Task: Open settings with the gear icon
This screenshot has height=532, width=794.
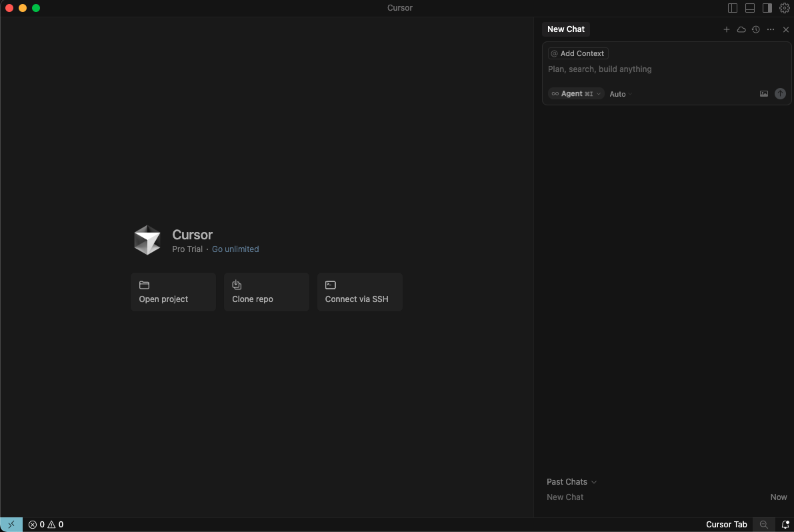Action: (785, 8)
